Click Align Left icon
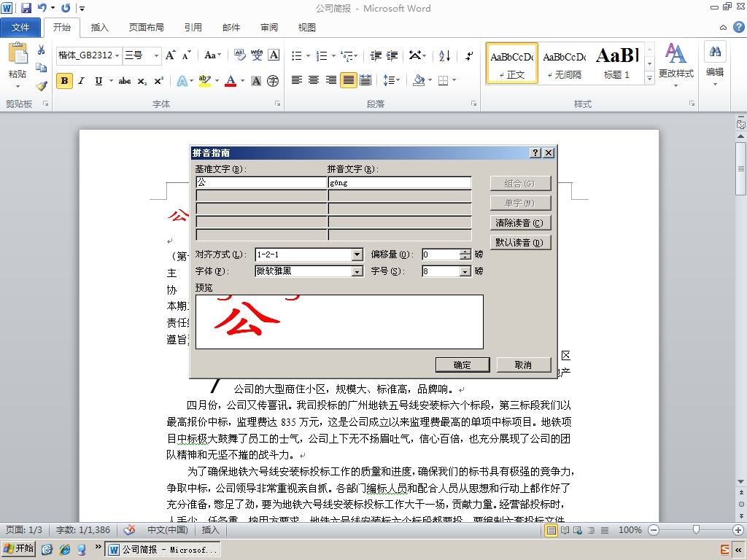This screenshot has height=560, width=747. pyautogui.click(x=296, y=80)
